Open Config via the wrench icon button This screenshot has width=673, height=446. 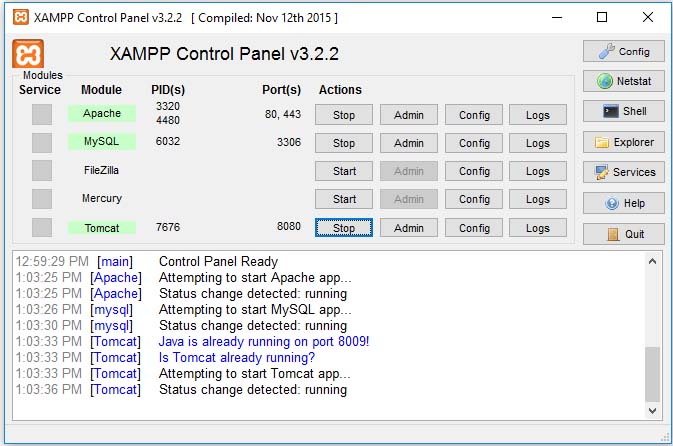[624, 52]
